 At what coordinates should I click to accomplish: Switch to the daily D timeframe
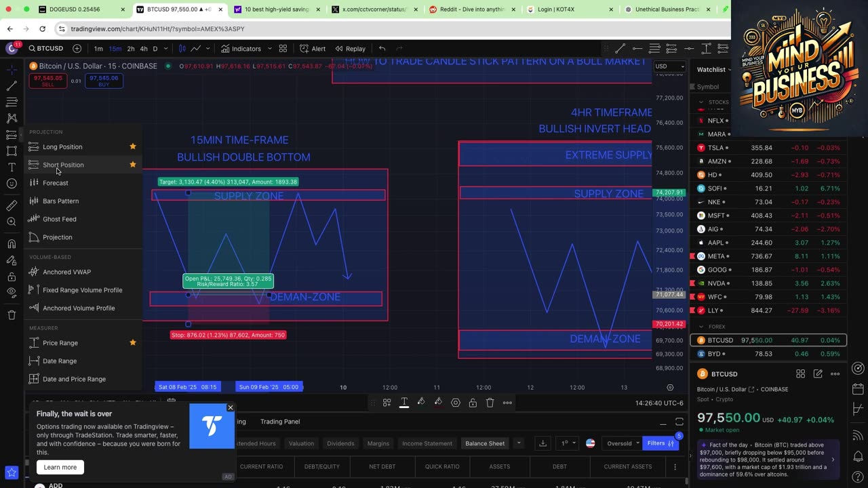coord(155,49)
